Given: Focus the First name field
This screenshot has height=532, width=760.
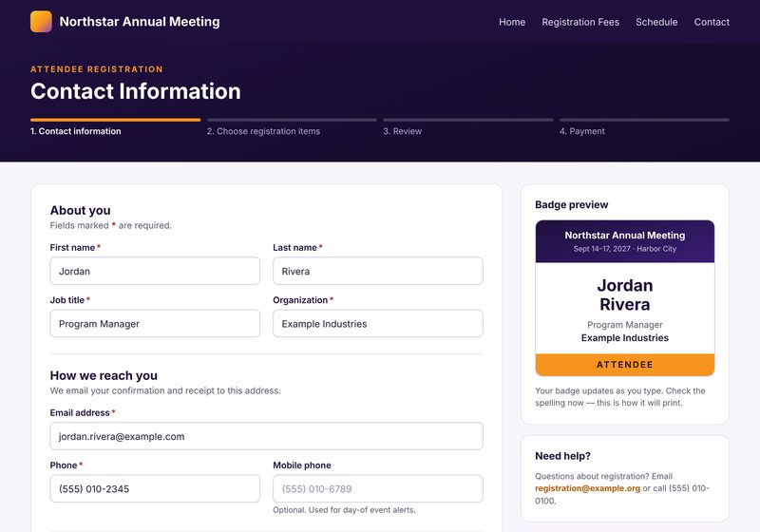Looking at the screenshot, I should point(155,271).
